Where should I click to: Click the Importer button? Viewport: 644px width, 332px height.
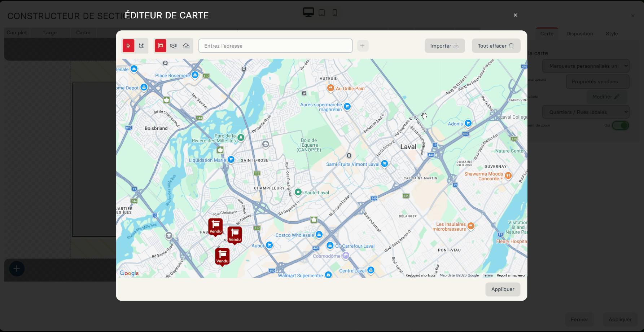point(444,46)
